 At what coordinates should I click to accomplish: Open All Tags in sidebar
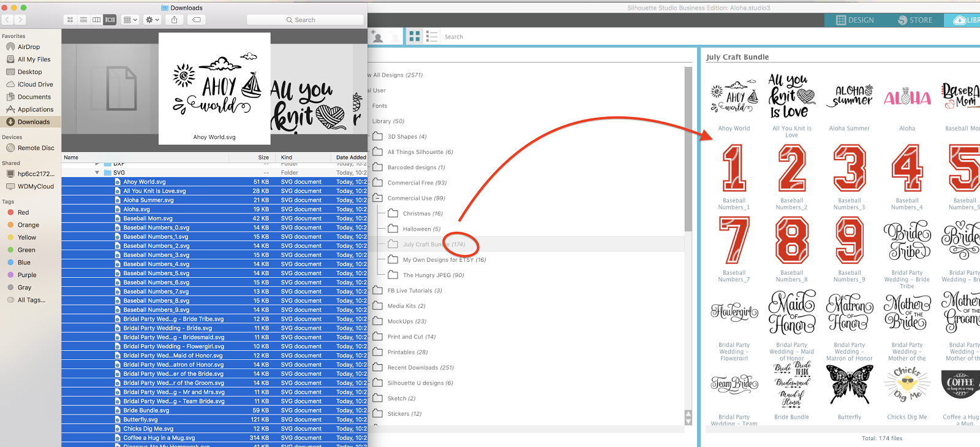[31, 300]
